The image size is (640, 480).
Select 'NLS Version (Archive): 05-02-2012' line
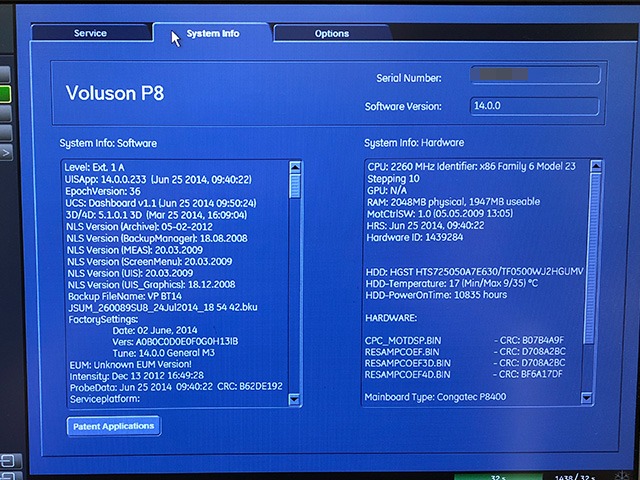coord(140,227)
